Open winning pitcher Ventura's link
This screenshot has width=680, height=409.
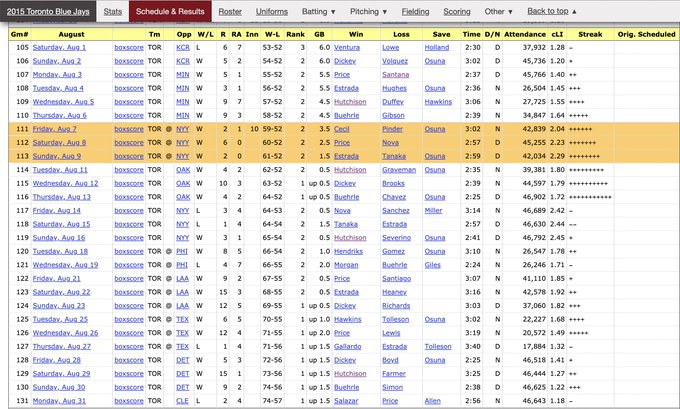click(x=347, y=47)
